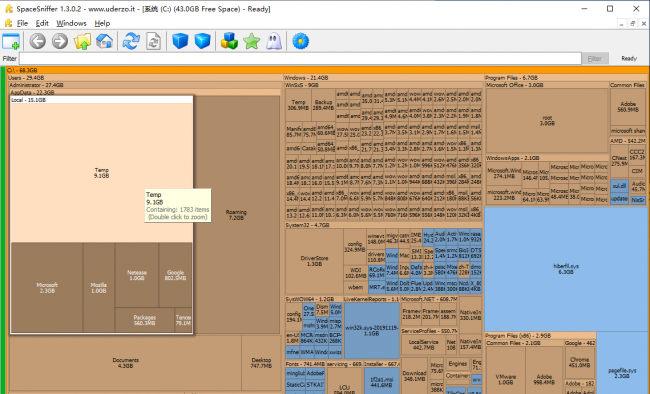
Task: Click the Administrator 27.4GB header
Action: click(145, 85)
